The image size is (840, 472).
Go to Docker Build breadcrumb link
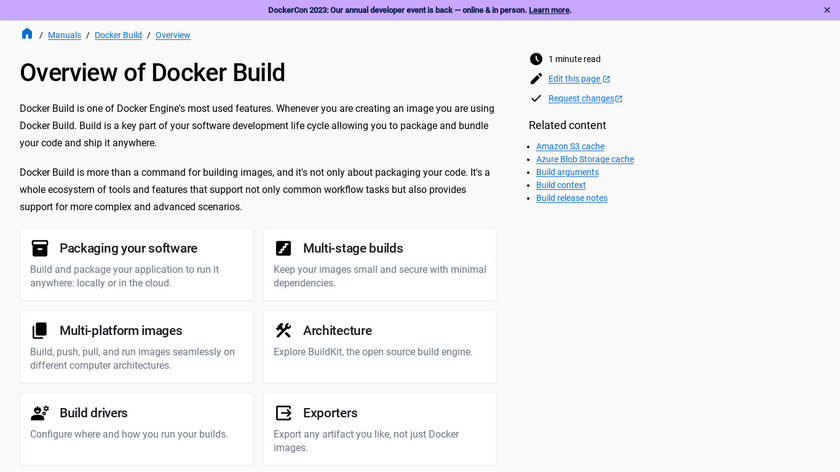pos(118,35)
